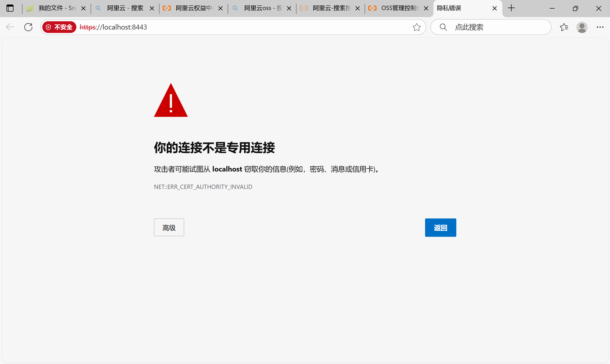Open the favorites list icon

pyautogui.click(x=564, y=27)
